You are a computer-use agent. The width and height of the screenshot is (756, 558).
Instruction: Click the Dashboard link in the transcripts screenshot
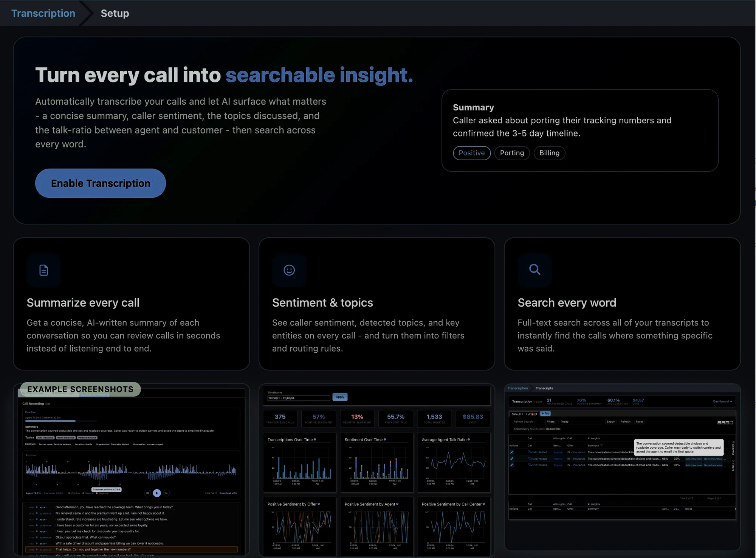click(x=722, y=401)
